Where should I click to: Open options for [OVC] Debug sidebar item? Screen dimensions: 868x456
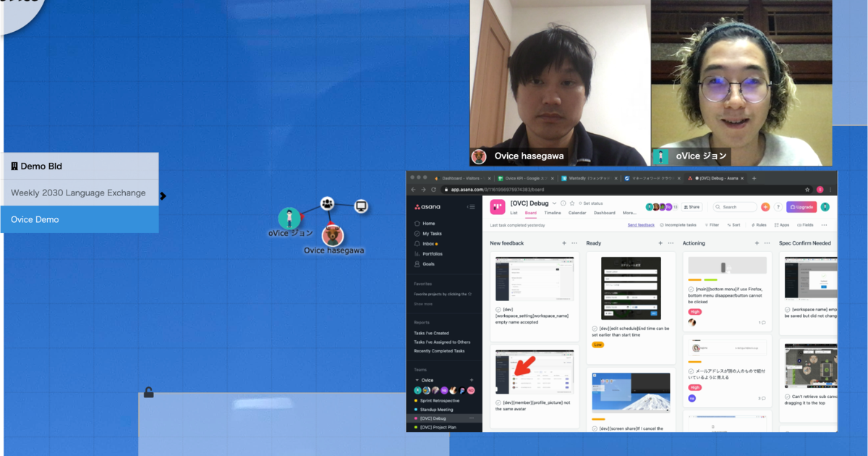(472, 418)
